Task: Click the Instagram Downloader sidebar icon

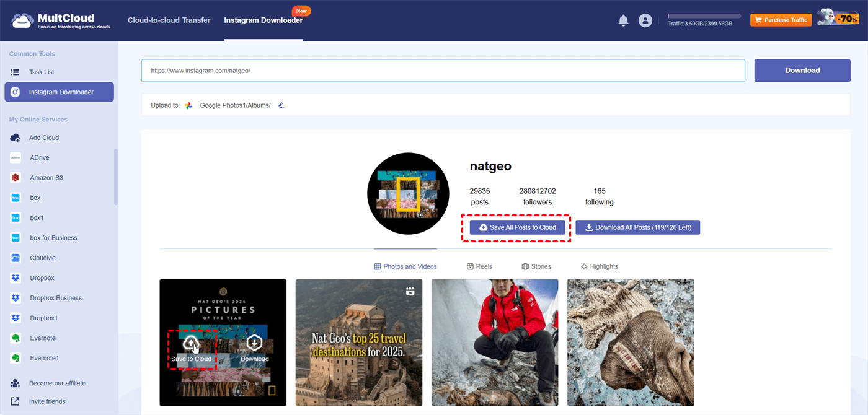Action: coord(15,92)
